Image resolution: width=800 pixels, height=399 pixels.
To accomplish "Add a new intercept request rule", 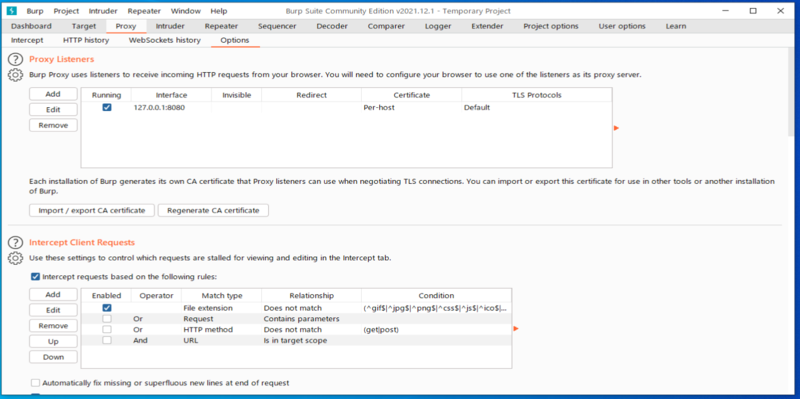I will [x=53, y=294].
